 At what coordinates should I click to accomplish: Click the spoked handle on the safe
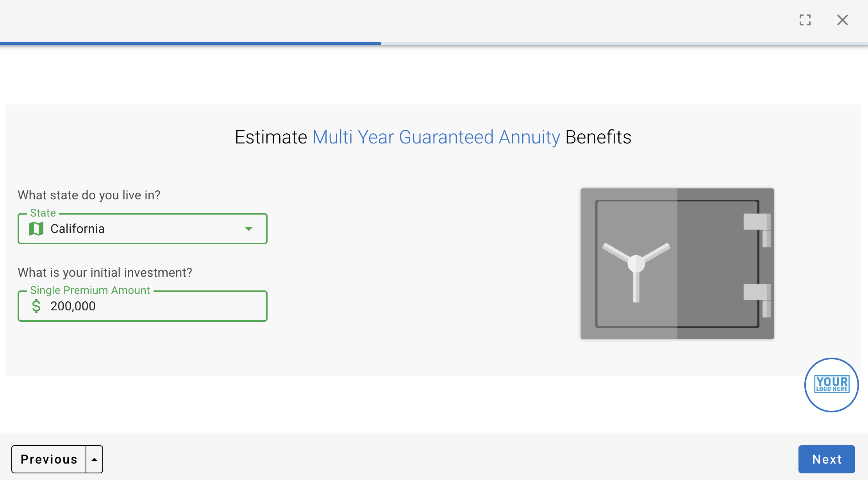click(636, 264)
